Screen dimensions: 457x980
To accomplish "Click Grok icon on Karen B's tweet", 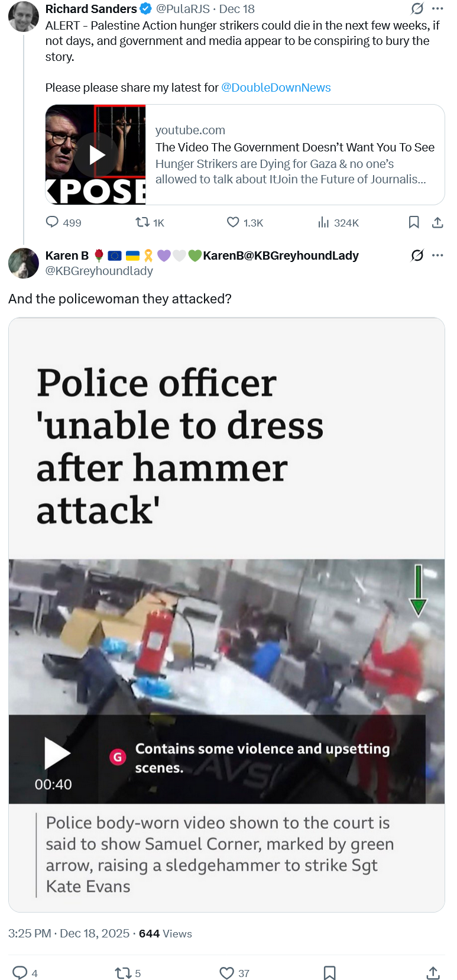I will 417,255.
